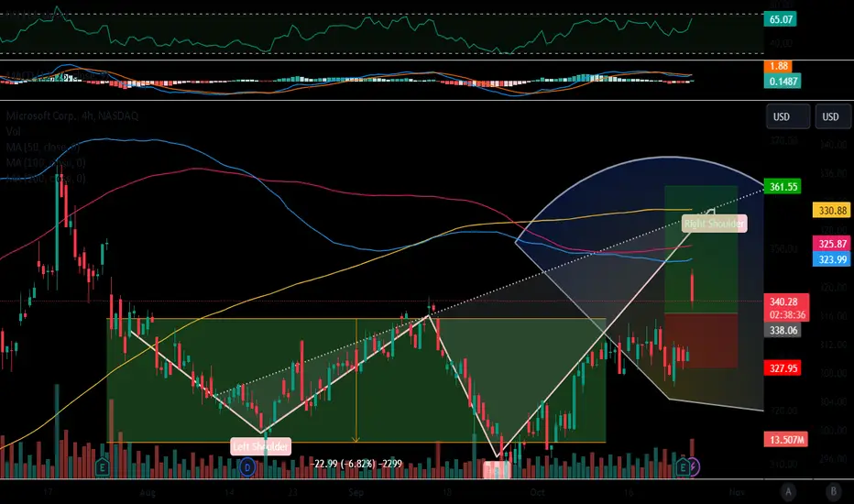Click the red 327.95 stop price label
The width and height of the screenshot is (854, 504).
(783, 368)
